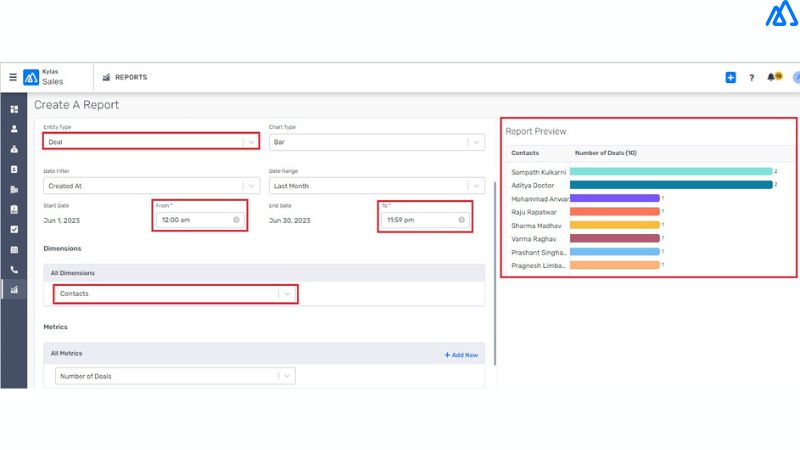Image resolution: width=800 pixels, height=450 pixels.
Task: Open the phone calls icon in the sidebar
Action: click(x=14, y=270)
